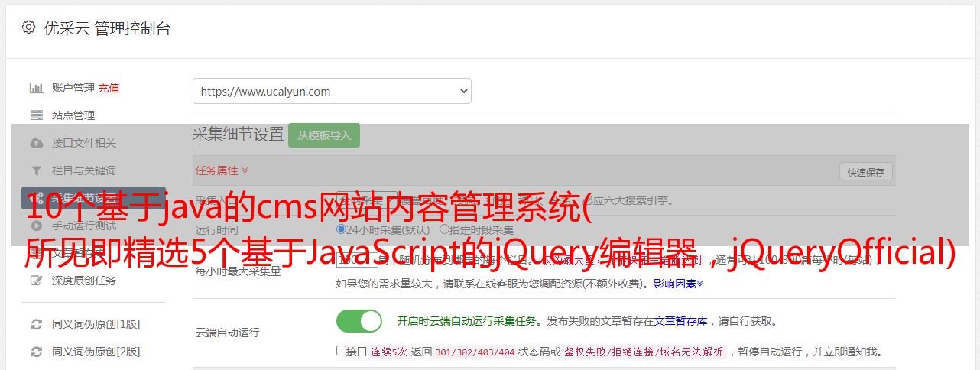Screen dimensions: 980x370
Task: Click the edit pencil icon for 深度原创任务
Action: [x=36, y=281]
